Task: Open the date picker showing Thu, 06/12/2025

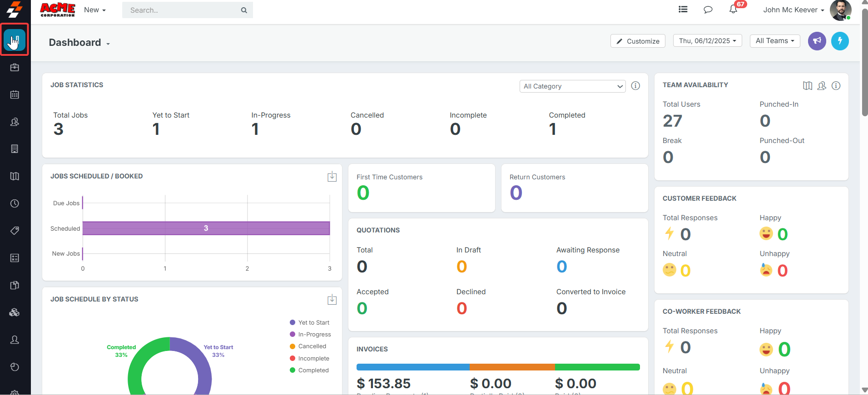Action: click(707, 41)
